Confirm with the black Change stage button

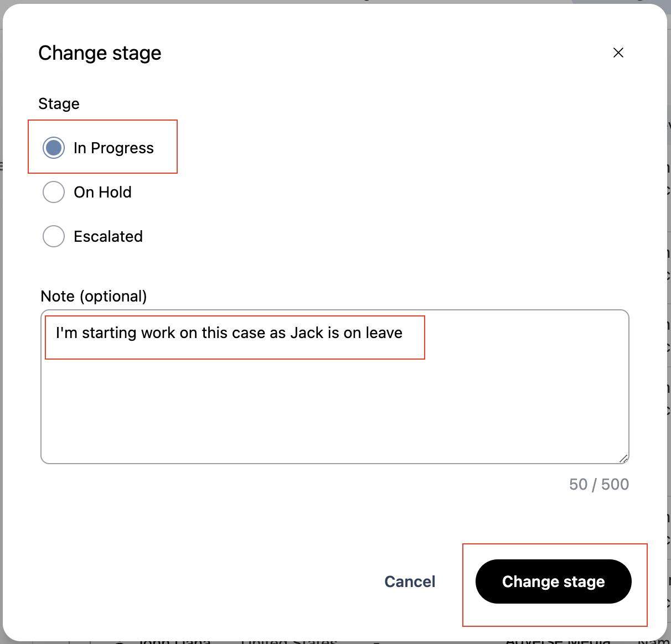click(x=553, y=581)
